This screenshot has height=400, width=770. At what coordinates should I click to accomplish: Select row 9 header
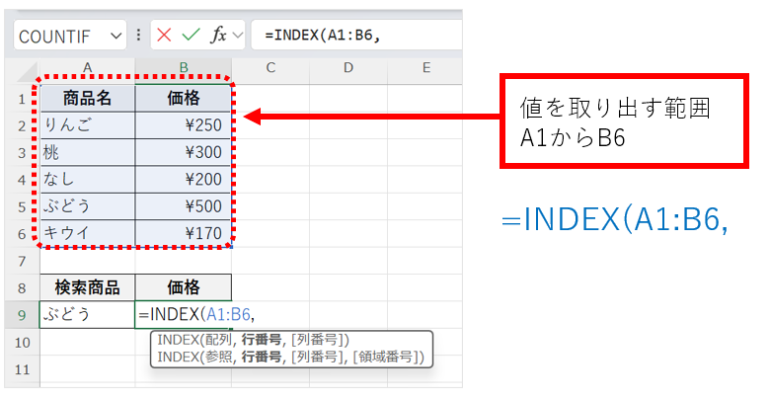coord(22,315)
